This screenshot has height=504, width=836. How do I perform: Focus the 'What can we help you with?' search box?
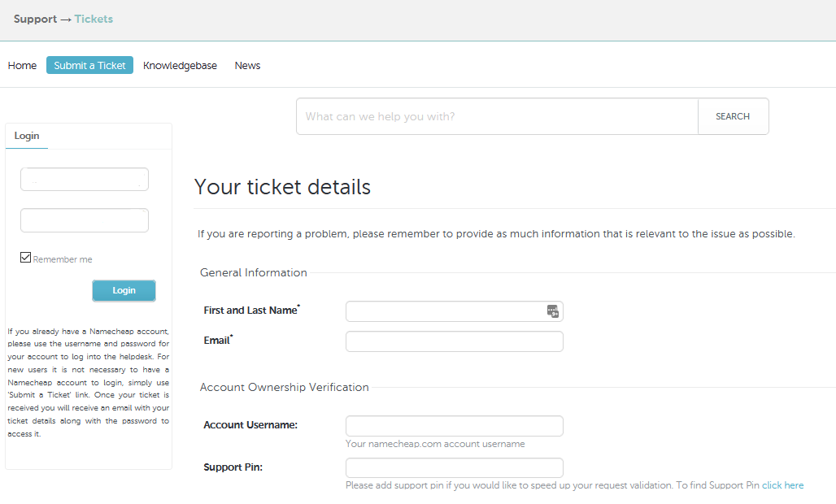pyautogui.click(x=497, y=116)
